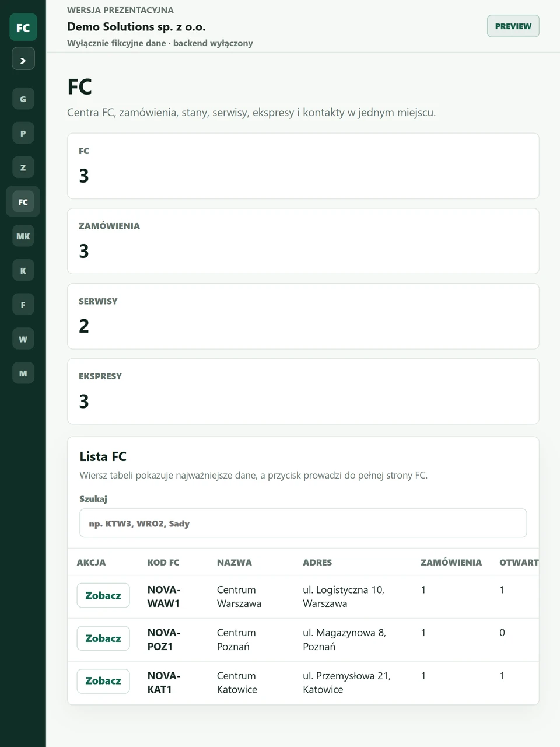Select the NOVA-POZ1 code cell
This screenshot has height=747, width=560.
(164, 640)
